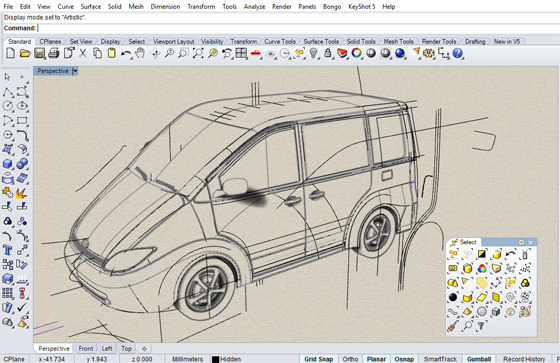Image resolution: width=560 pixels, height=363 pixels.
Task: Click the four-viewport layout icon
Action: (x=241, y=54)
